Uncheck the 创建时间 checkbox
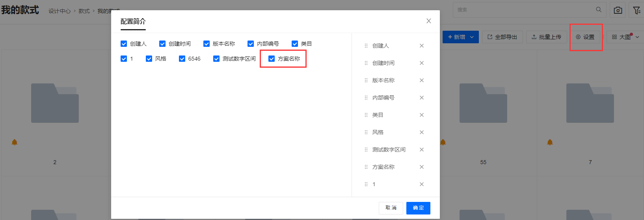The image size is (644, 220). point(162,44)
